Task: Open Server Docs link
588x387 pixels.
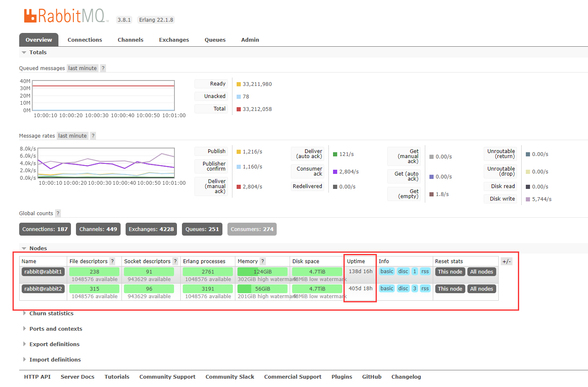Action: 78,377
